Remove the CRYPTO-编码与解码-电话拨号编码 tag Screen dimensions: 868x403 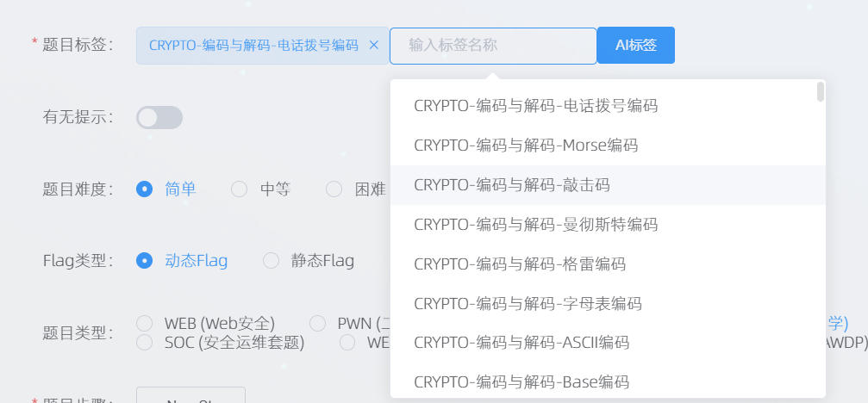tap(373, 46)
